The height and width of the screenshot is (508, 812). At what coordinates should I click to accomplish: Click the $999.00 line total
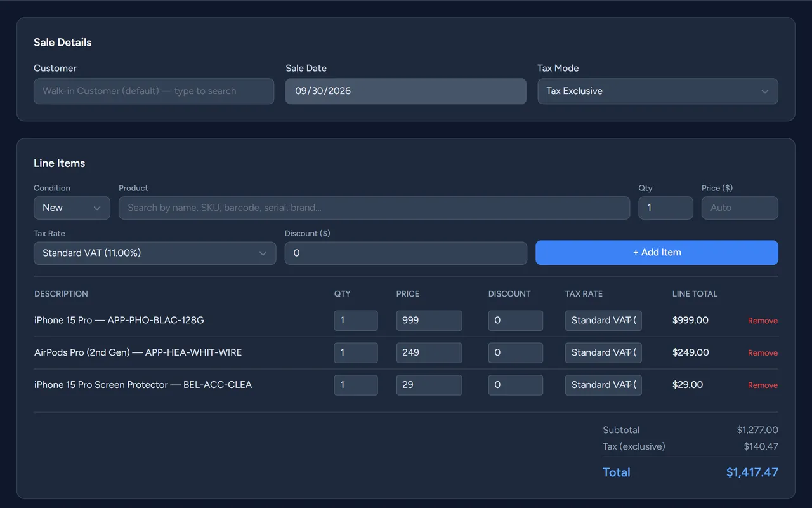(690, 320)
